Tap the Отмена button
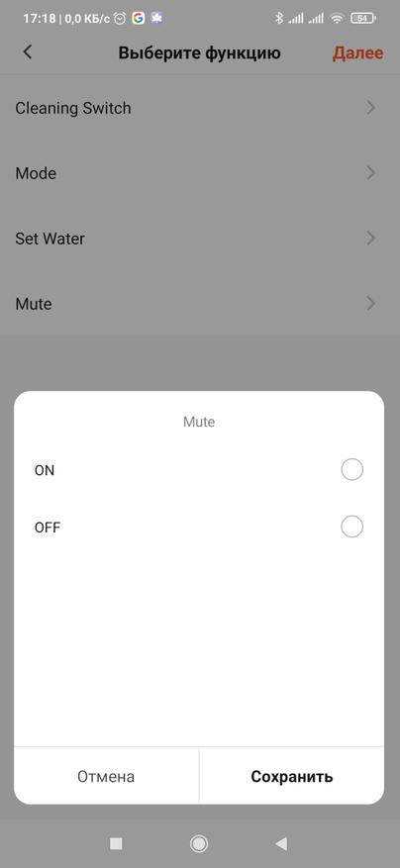 (x=106, y=776)
